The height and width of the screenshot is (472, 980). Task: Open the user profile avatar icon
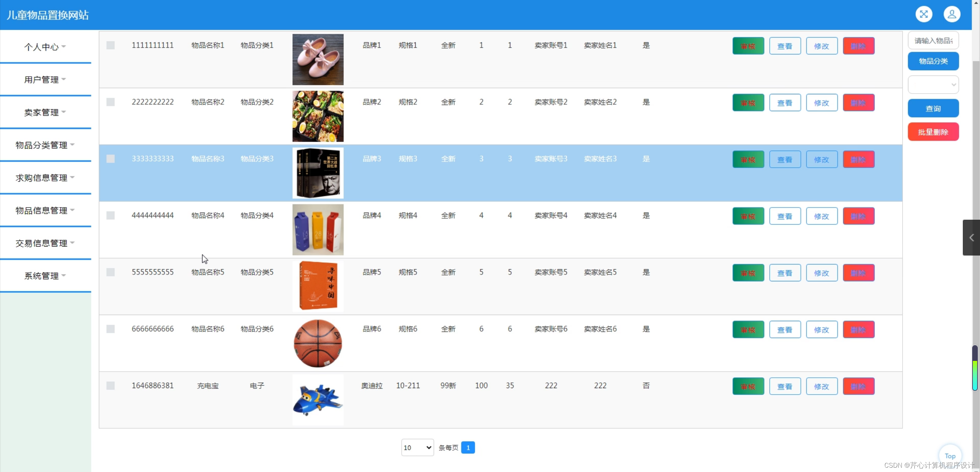coord(951,14)
